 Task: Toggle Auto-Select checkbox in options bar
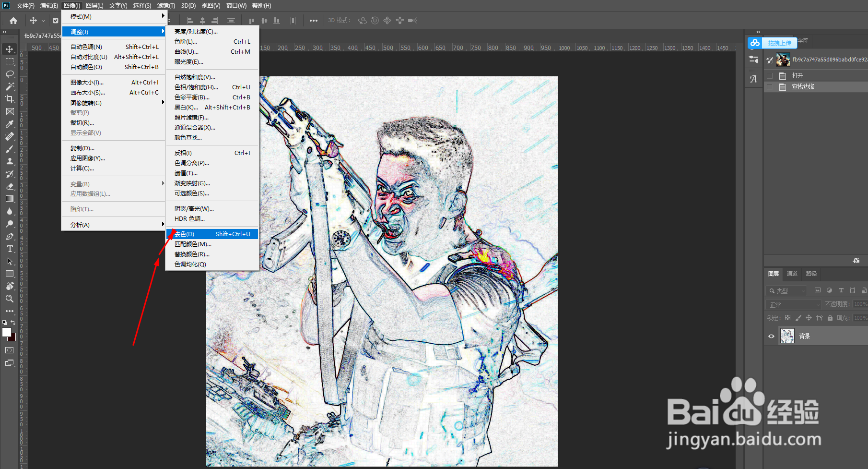pos(56,21)
